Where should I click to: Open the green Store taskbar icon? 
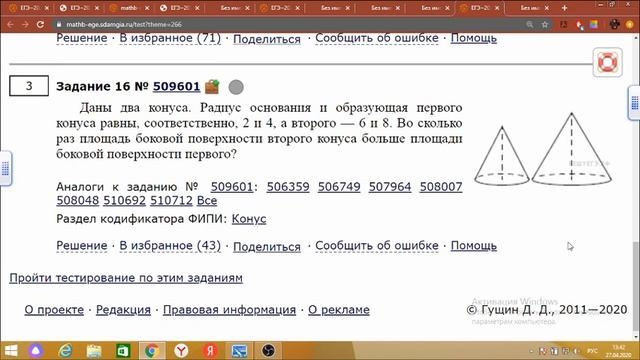(123, 351)
